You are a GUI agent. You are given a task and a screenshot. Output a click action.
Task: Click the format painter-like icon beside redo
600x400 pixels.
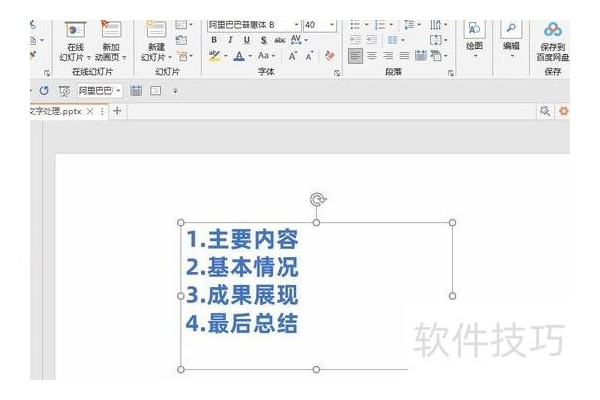point(64,91)
